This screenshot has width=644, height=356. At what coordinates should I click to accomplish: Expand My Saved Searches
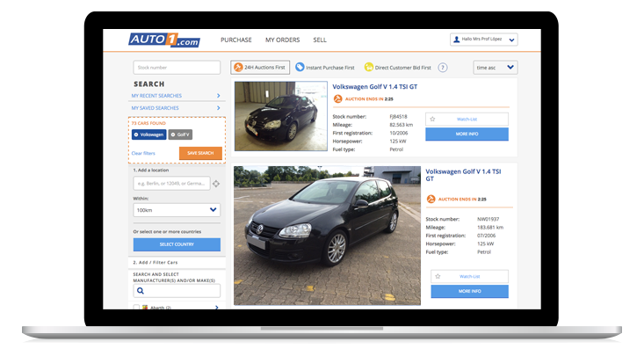pyautogui.click(x=177, y=108)
